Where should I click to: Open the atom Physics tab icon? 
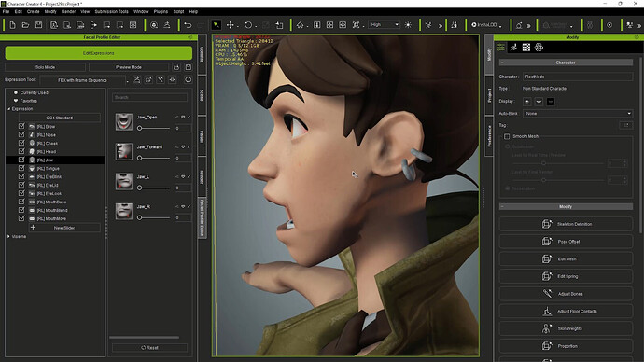(539, 48)
